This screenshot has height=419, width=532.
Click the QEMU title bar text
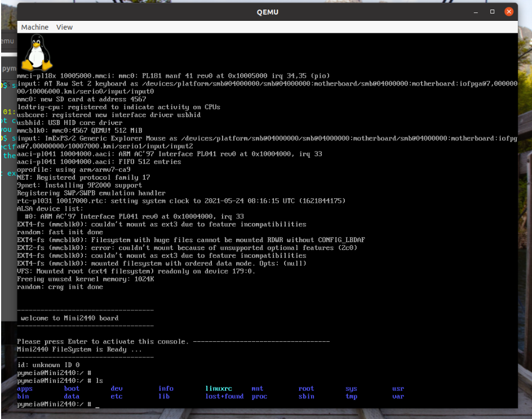267,11
